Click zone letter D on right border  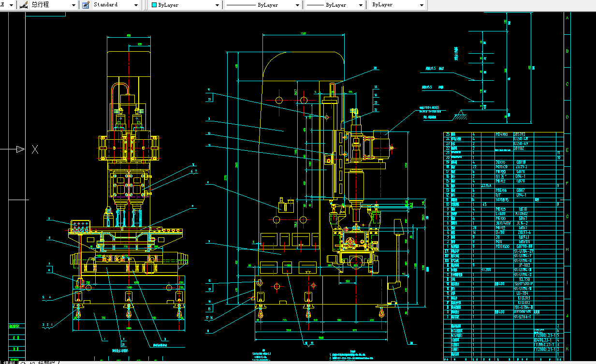tap(567, 117)
